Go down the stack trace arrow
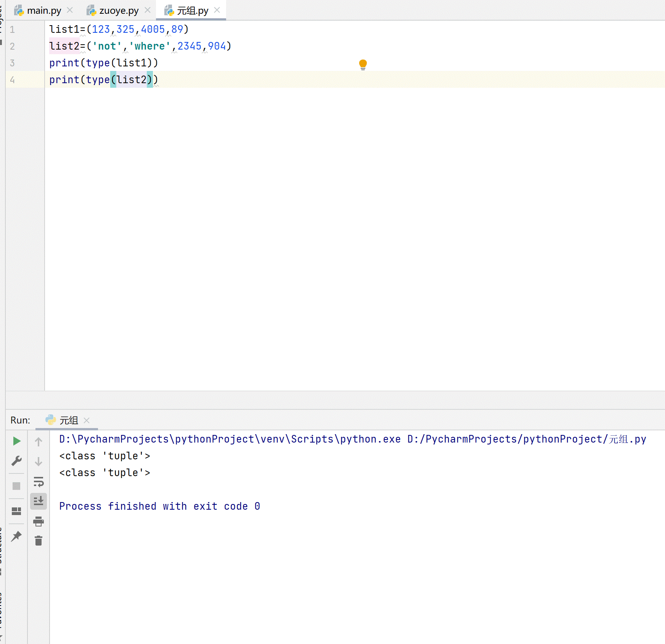This screenshot has width=665, height=644. pyautogui.click(x=39, y=462)
